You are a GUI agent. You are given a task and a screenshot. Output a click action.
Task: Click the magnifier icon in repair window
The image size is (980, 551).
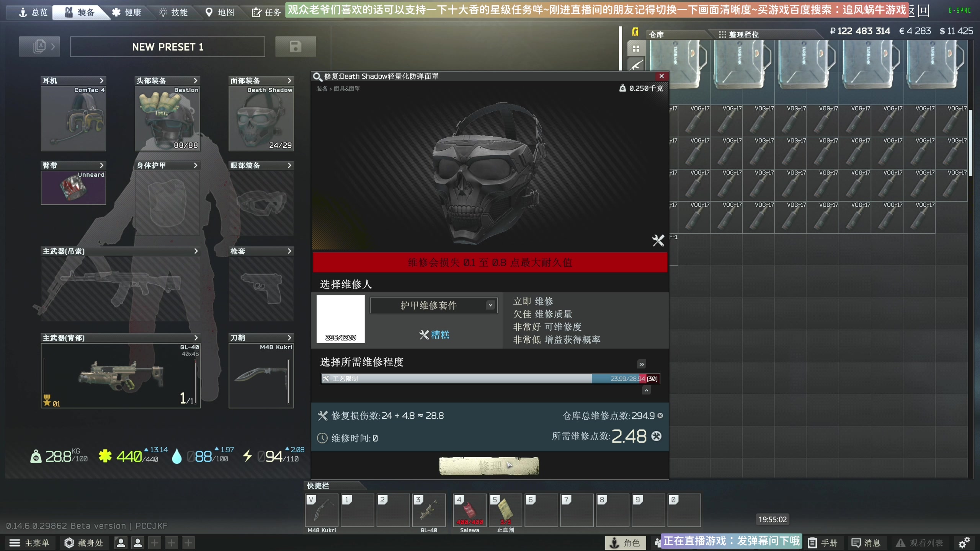(x=317, y=77)
